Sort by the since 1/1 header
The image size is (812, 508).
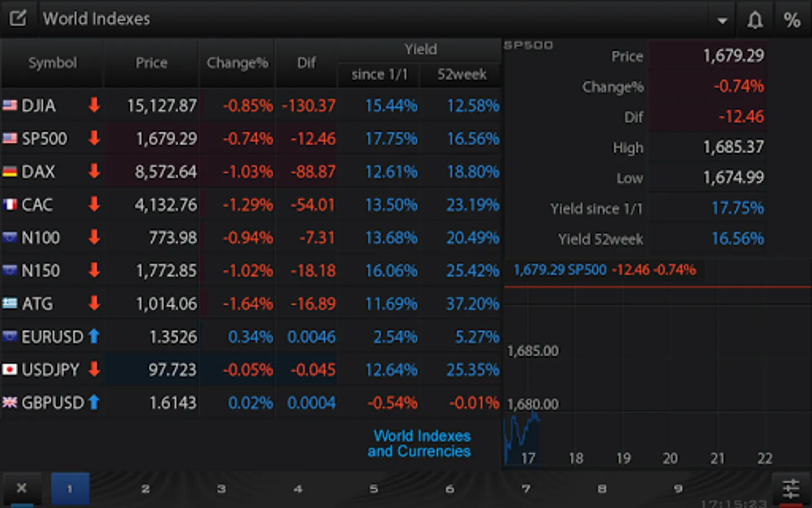pyautogui.click(x=379, y=75)
